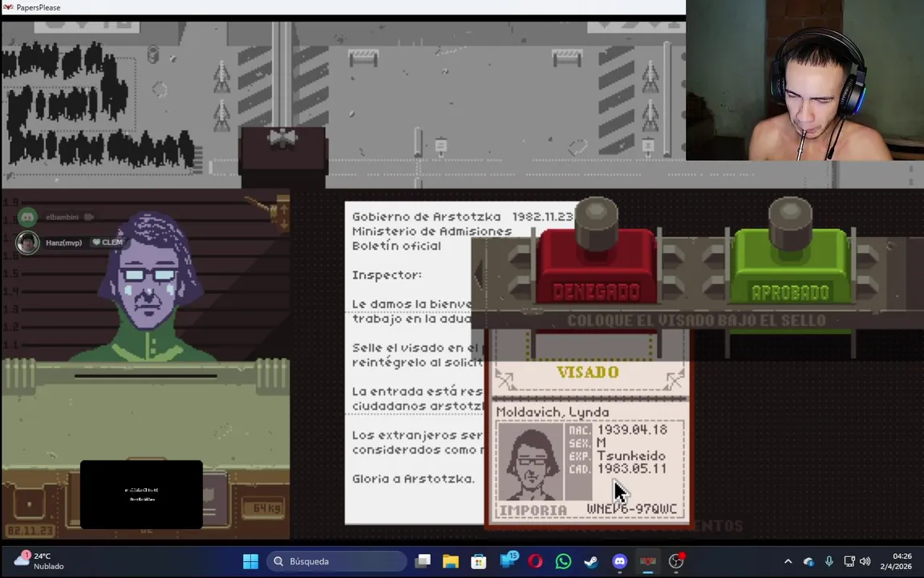This screenshot has width=924, height=578.
Task: Open Steam from the taskbar
Action: [591, 561]
